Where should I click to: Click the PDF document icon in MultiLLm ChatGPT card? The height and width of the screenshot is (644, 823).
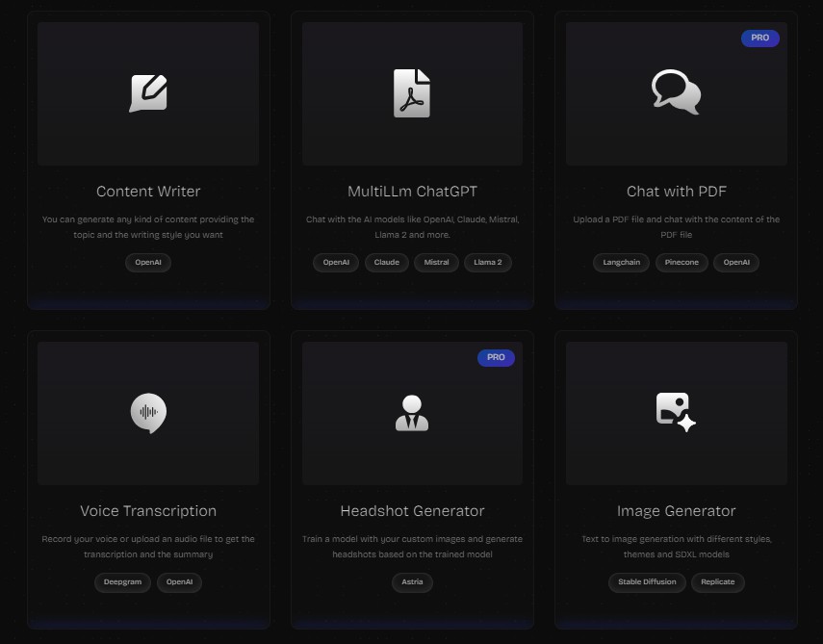coord(412,93)
